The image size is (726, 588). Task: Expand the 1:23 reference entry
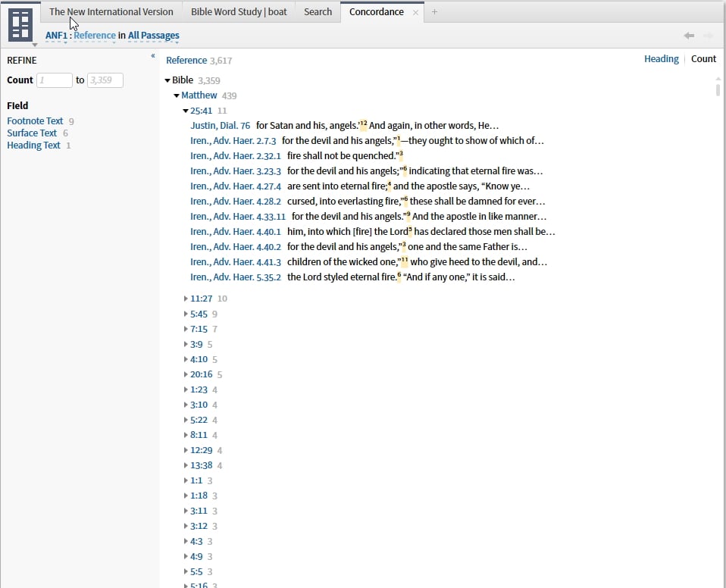[186, 389]
